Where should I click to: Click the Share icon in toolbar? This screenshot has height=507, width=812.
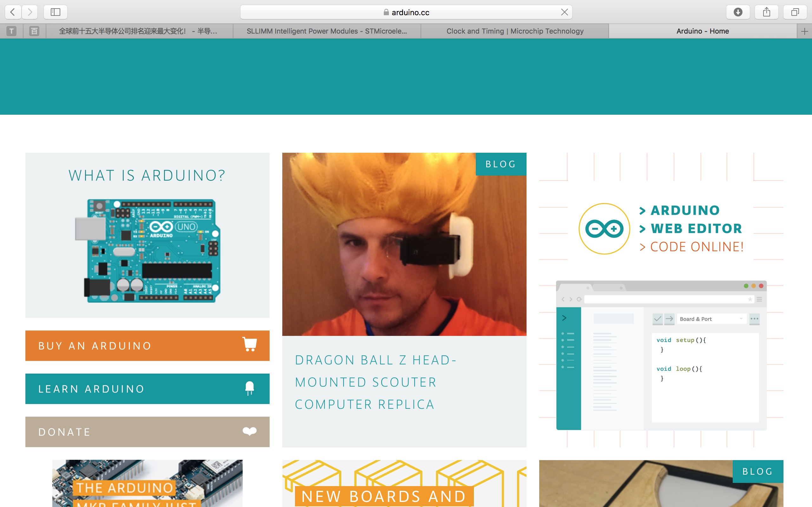(766, 12)
